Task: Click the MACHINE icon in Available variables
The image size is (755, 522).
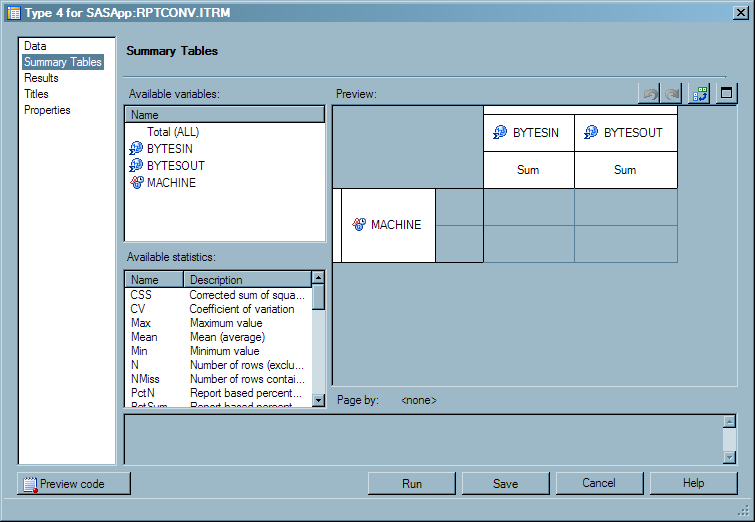Action: point(137,182)
